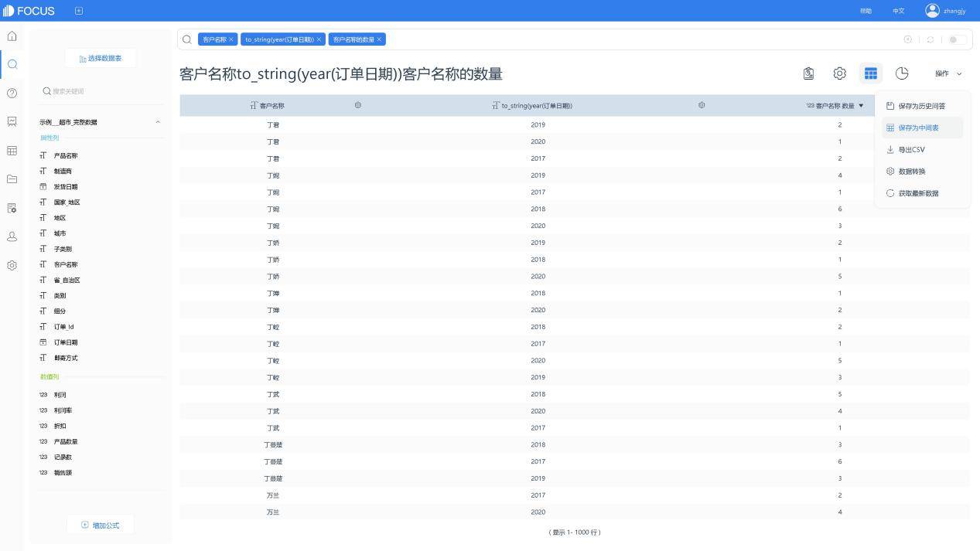
Task: Choose 导出CSV from menu
Action: pyautogui.click(x=922, y=150)
